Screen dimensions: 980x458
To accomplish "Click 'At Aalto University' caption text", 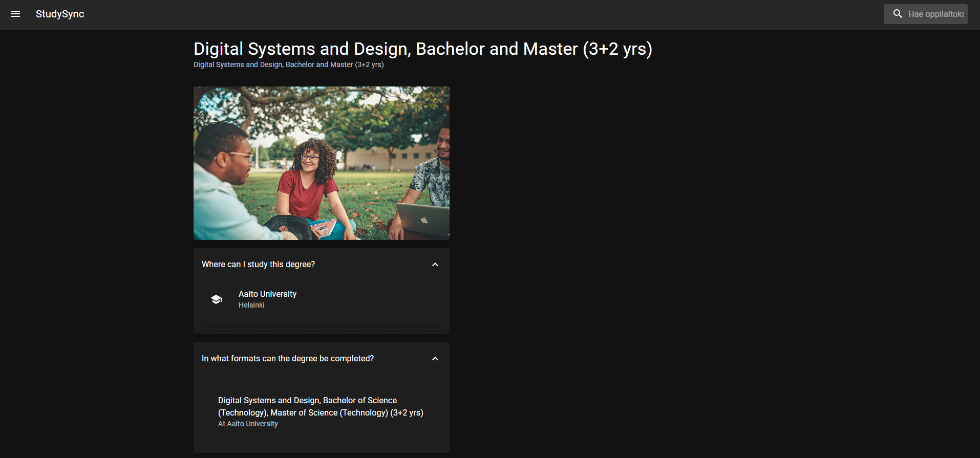I will (x=248, y=424).
